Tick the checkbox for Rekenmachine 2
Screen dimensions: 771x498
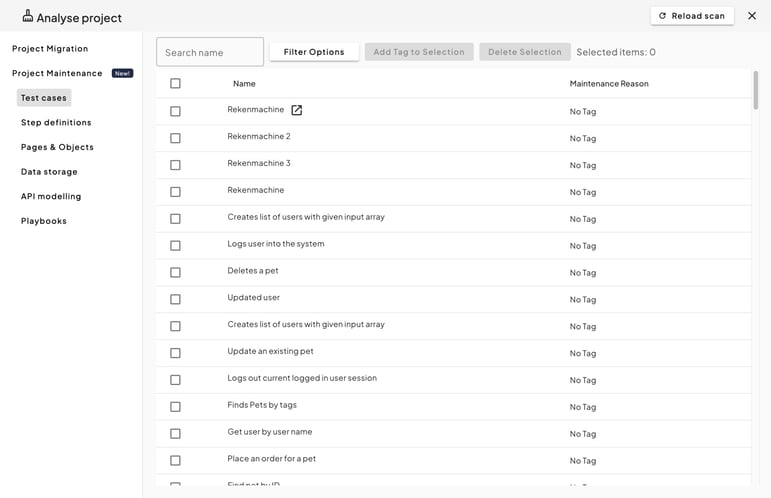pos(175,138)
